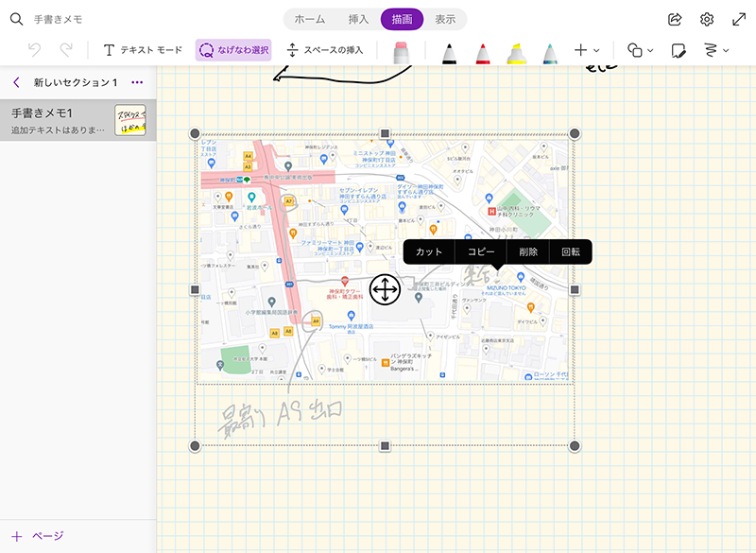Add a new ページ

tap(38, 536)
